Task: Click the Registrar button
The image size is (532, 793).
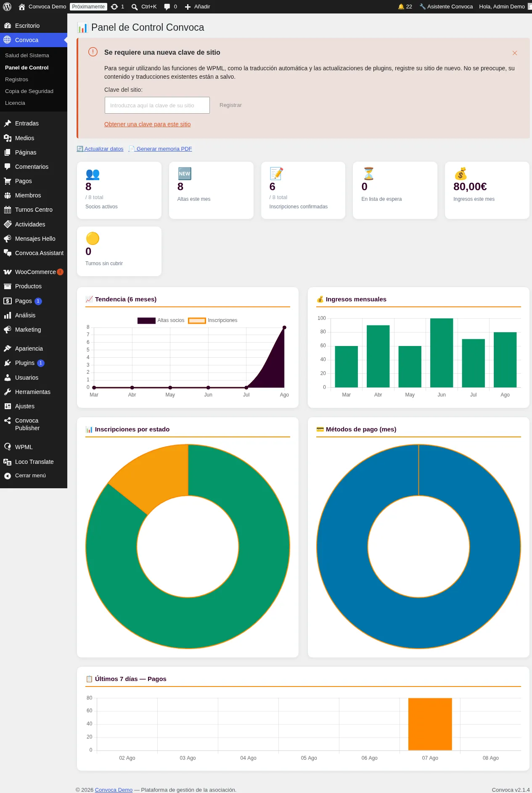Action: click(x=230, y=105)
